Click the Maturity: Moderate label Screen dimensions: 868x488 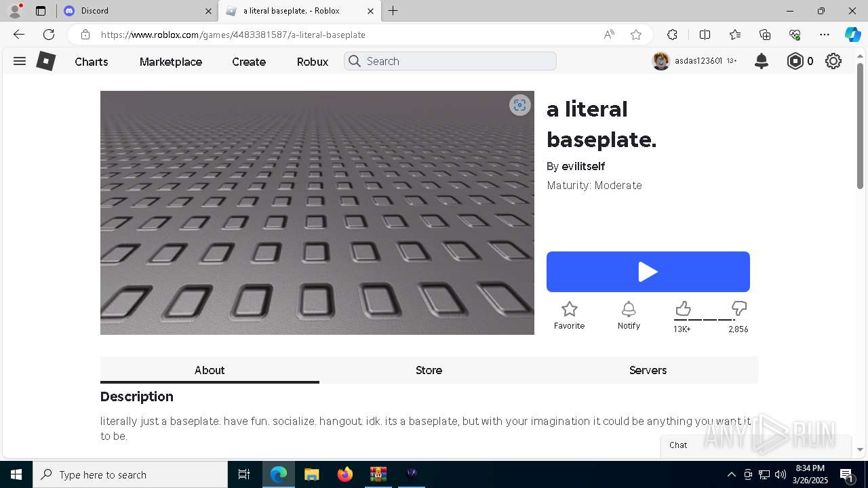click(x=594, y=185)
